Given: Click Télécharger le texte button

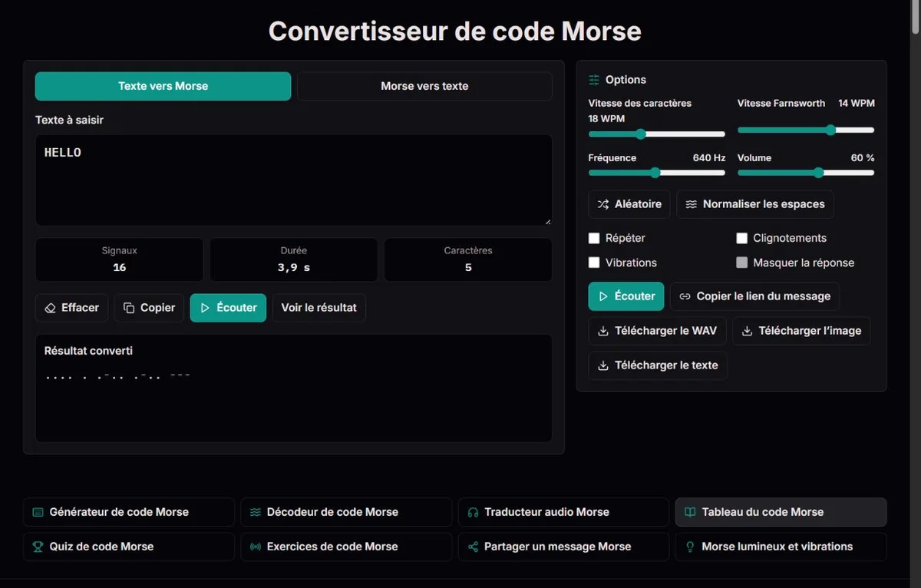Looking at the screenshot, I should [658, 365].
